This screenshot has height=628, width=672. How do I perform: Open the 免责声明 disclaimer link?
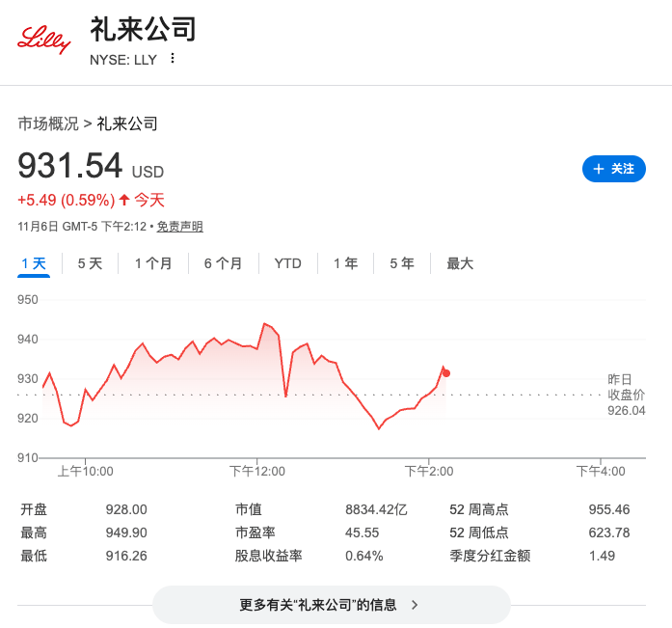(180, 227)
